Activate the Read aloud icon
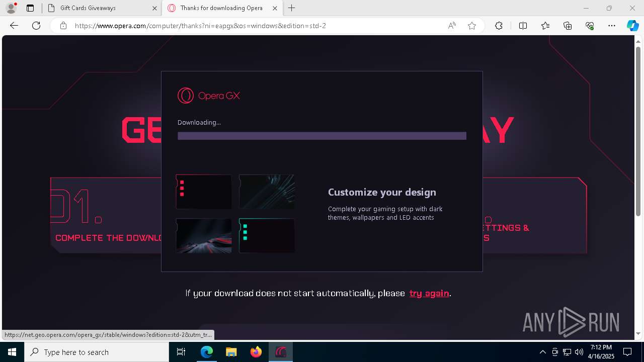Screen dimensions: 644x362 click(x=452, y=26)
